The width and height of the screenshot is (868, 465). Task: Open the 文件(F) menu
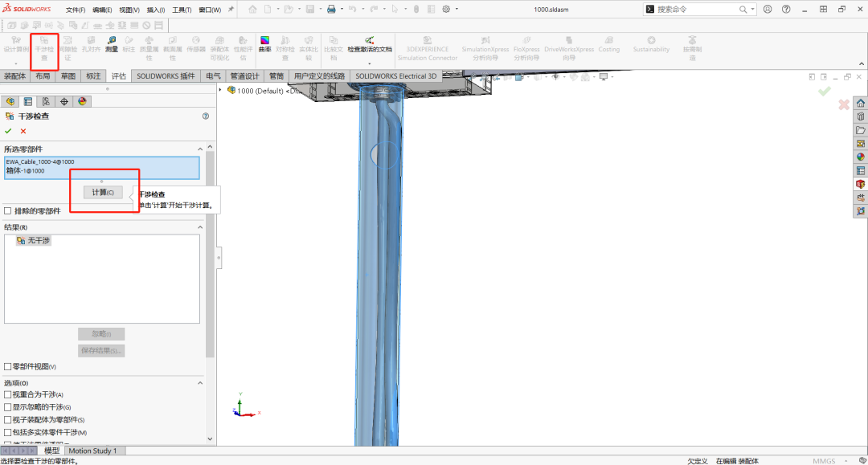76,10
